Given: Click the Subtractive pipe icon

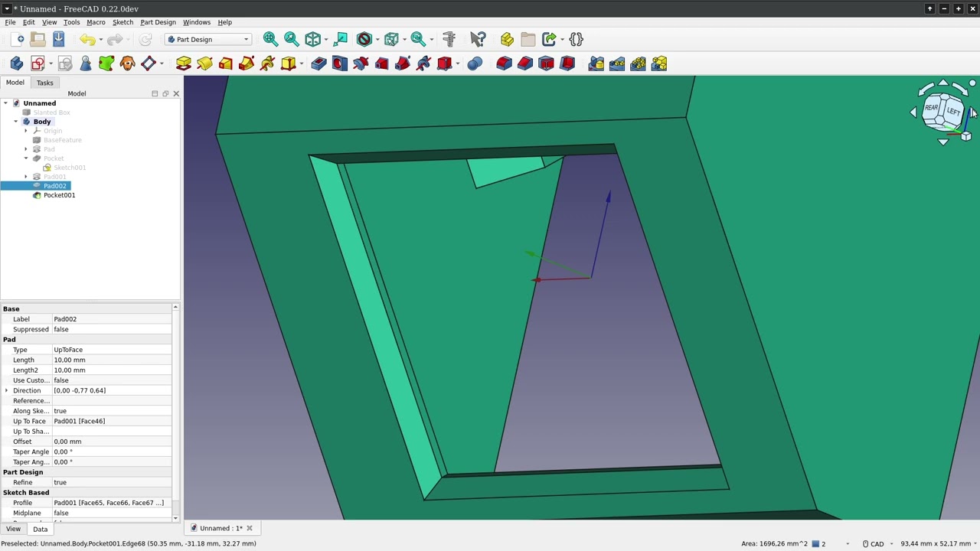Looking at the screenshot, I should pos(403,64).
